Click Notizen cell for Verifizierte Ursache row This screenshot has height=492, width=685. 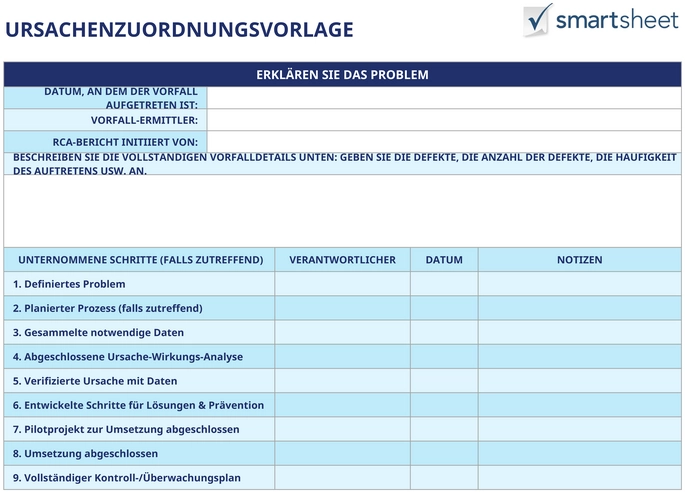point(580,381)
